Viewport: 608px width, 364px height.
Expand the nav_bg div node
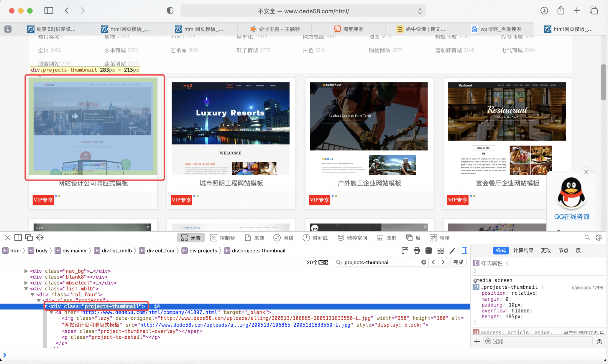point(26,271)
